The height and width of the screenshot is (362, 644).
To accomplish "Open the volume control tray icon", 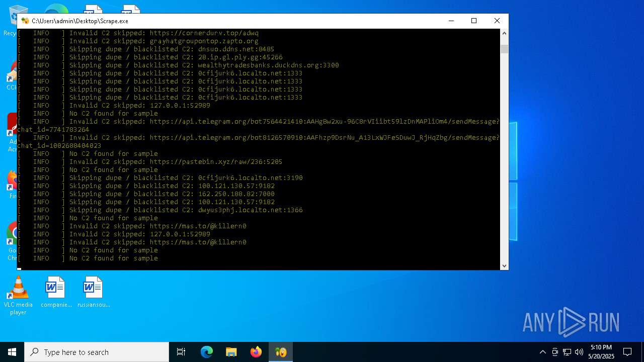I will pyautogui.click(x=579, y=352).
